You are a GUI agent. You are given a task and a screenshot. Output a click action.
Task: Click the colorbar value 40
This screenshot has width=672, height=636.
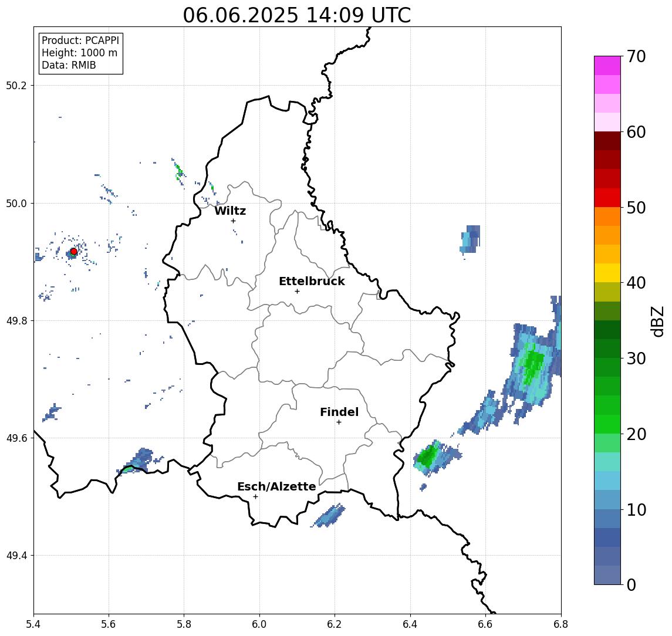pos(636,283)
